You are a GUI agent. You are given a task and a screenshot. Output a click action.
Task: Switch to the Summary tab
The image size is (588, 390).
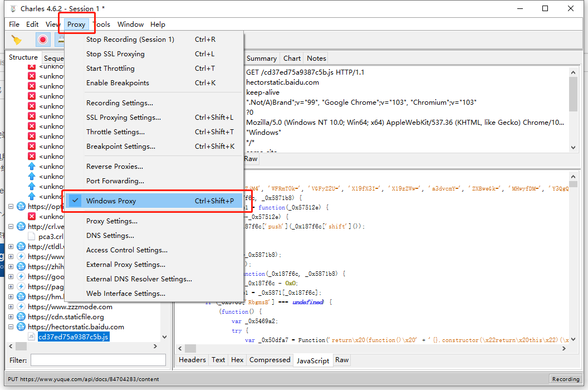point(262,58)
